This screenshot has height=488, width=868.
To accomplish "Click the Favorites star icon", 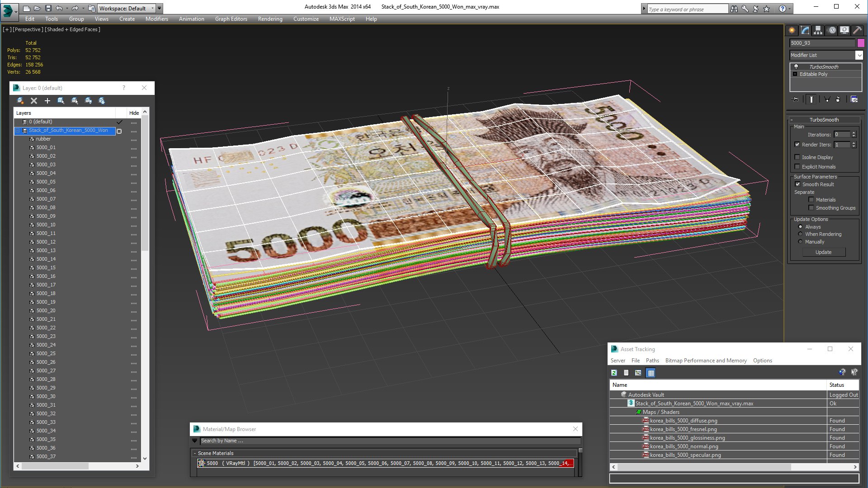I will 767,9.
